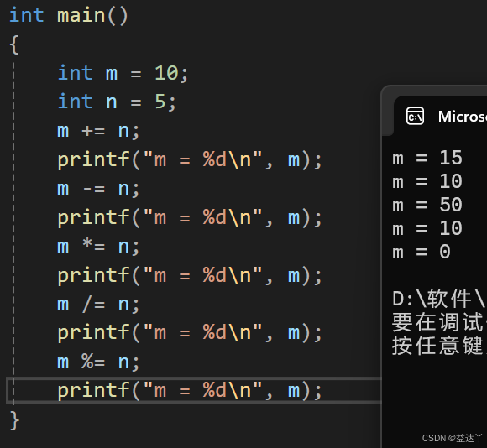Select the Microsoft console tab title
Image resolution: width=487 pixels, height=448 pixels.
(x=463, y=117)
